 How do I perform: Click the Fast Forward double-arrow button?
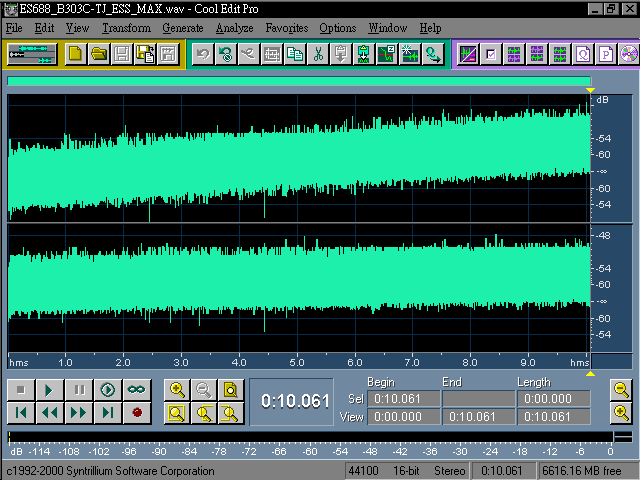click(x=79, y=413)
